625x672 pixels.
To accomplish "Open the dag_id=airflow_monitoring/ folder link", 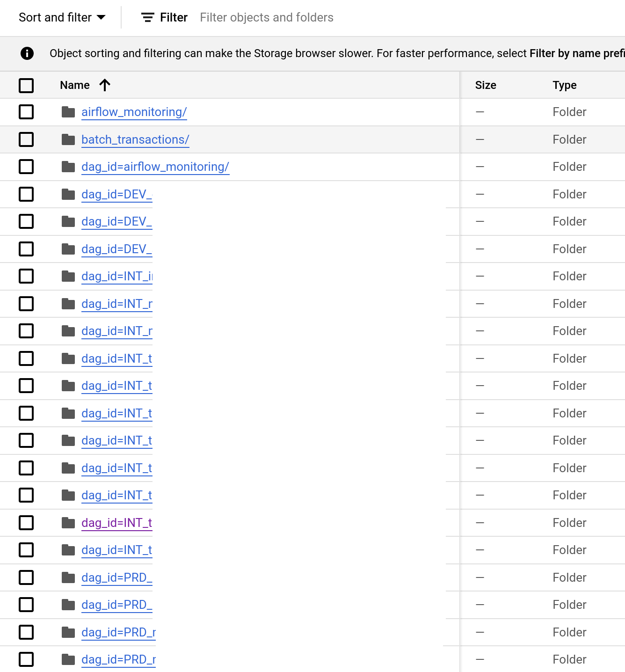I will coord(155,167).
